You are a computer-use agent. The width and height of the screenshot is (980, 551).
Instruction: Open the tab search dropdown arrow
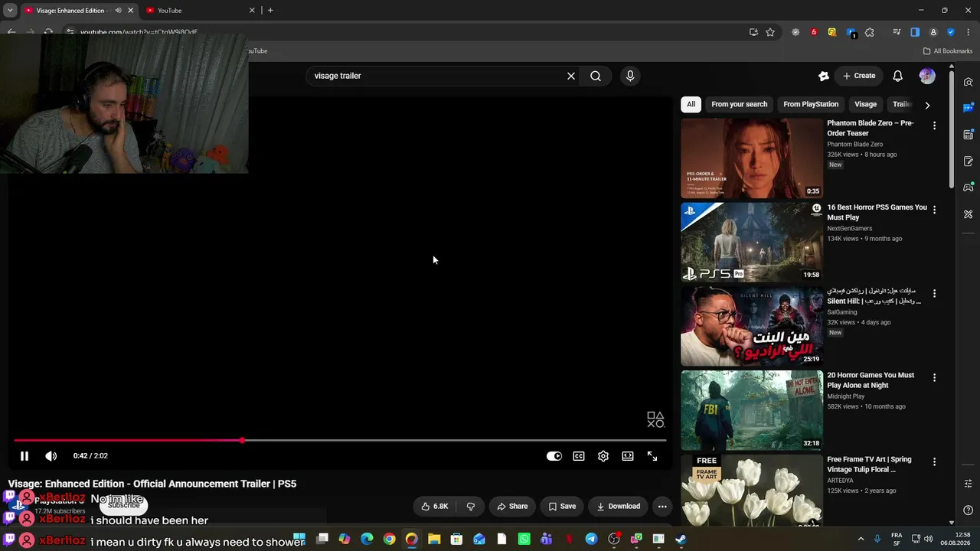click(10, 11)
